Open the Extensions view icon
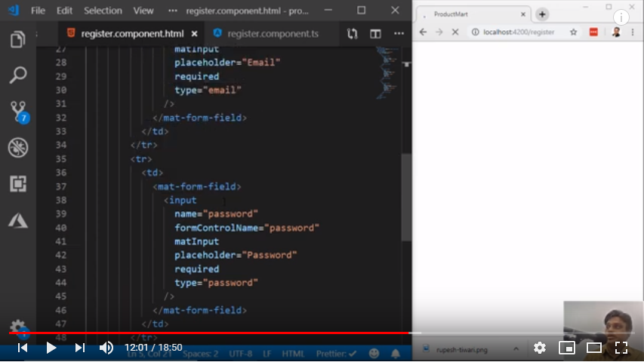Image resolution: width=644 pixels, height=362 pixels. (x=18, y=183)
